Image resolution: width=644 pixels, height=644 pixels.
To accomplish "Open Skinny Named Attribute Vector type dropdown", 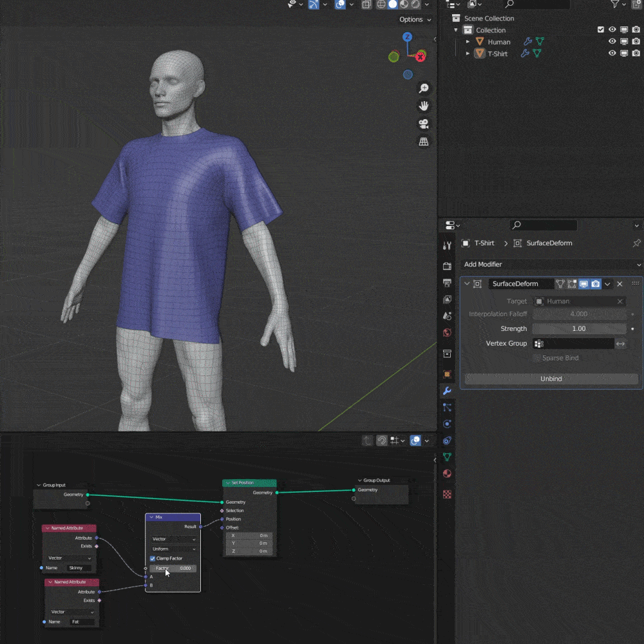I will click(70, 558).
